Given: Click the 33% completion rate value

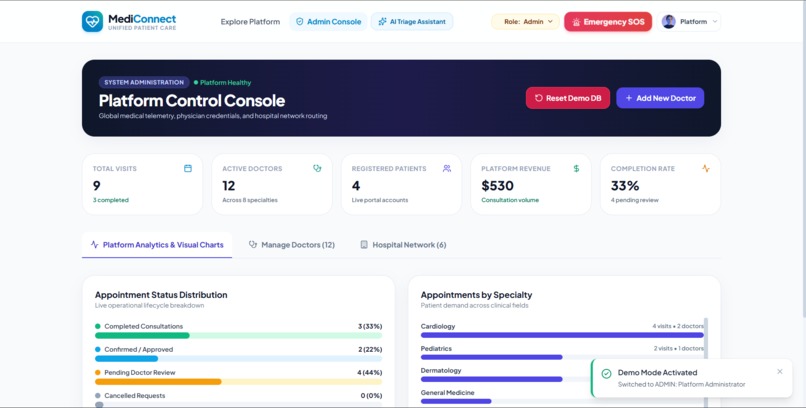Looking at the screenshot, I should tap(625, 186).
